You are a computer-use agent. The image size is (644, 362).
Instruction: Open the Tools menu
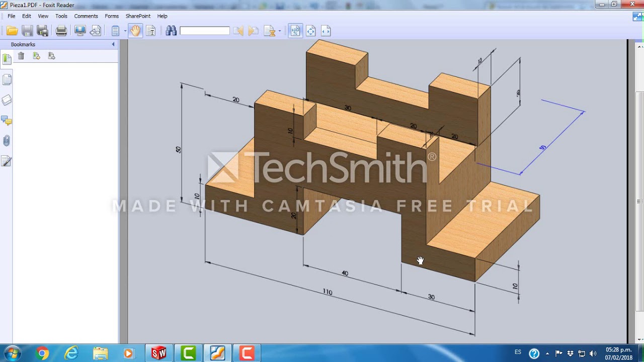pos(61,16)
